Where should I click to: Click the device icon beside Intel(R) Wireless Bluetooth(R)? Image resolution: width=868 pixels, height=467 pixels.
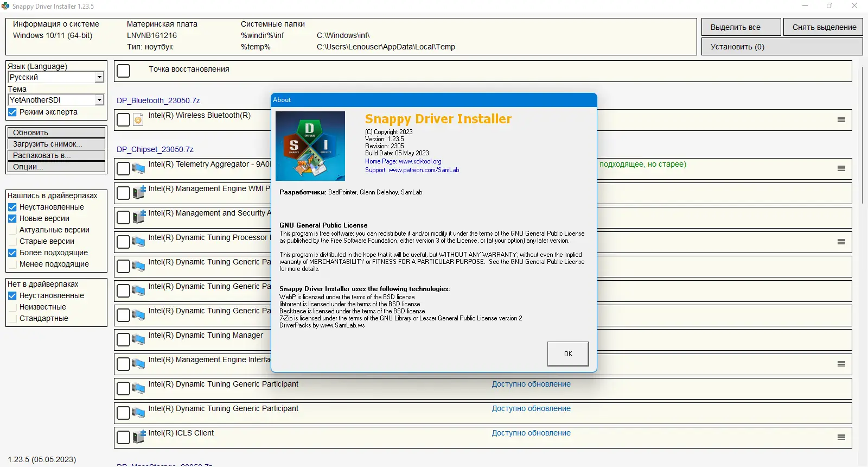[x=138, y=120]
